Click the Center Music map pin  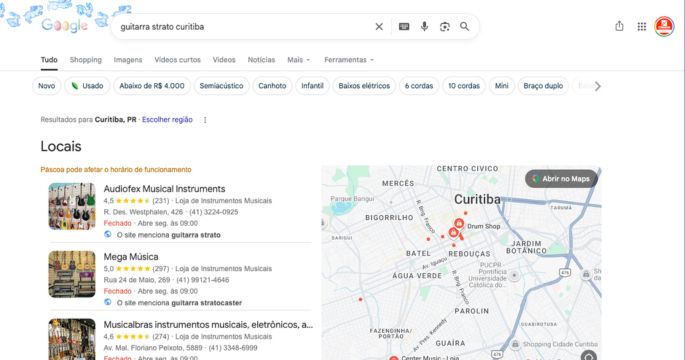click(394, 358)
